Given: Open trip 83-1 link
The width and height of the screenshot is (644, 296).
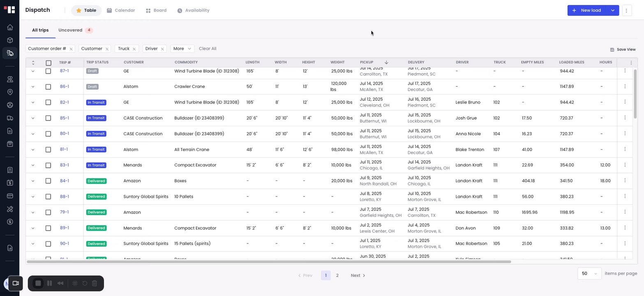Looking at the screenshot, I should point(64,165).
